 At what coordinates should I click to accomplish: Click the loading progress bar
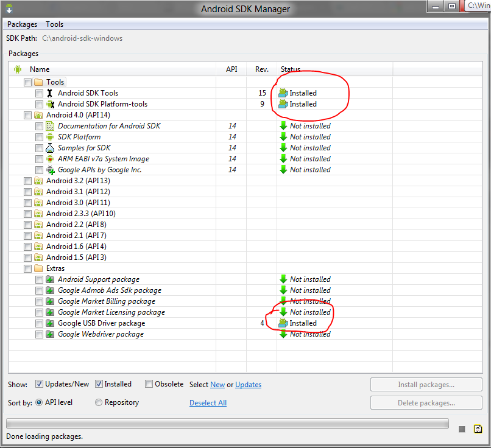[227, 424]
